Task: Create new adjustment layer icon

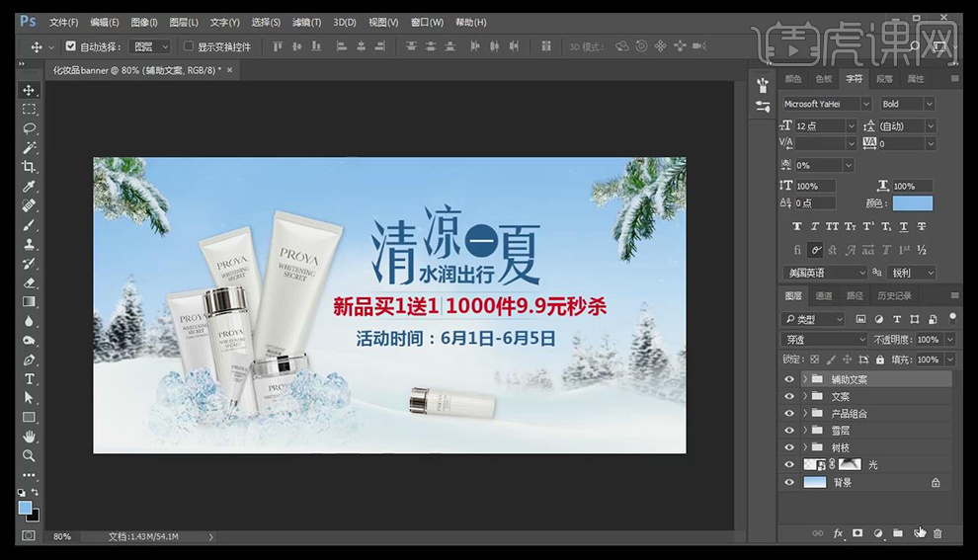Action: point(878,533)
